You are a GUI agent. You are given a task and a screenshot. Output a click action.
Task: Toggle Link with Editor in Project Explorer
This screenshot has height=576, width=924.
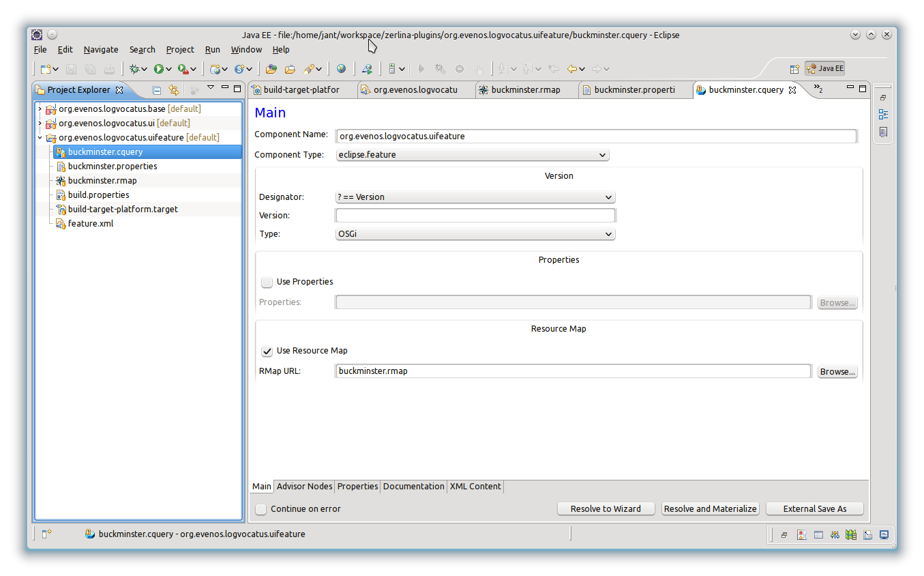pyautogui.click(x=174, y=90)
